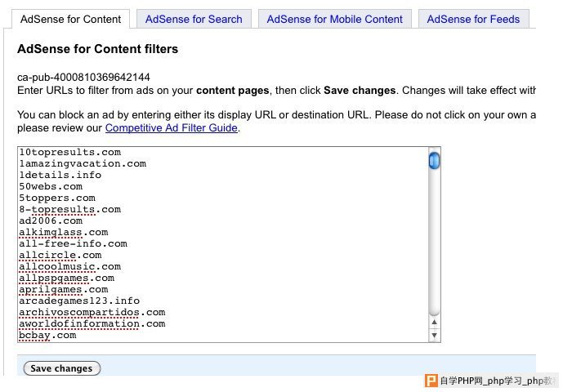Screen dimensions: 563x392
Task: Click the archivoscompartidos.com filter entry
Action: tap(92, 312)
